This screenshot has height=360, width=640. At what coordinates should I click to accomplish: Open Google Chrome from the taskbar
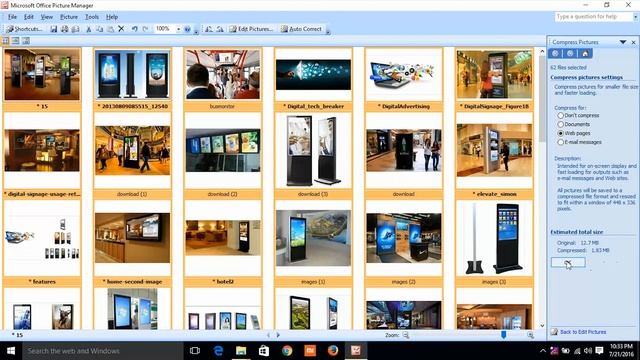287,351
